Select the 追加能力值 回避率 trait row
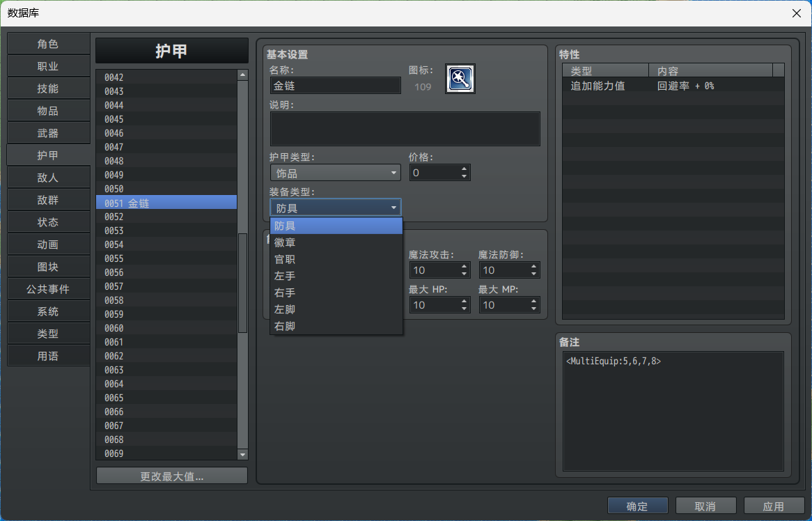812x521 pixels. click(x=673, y=86)
